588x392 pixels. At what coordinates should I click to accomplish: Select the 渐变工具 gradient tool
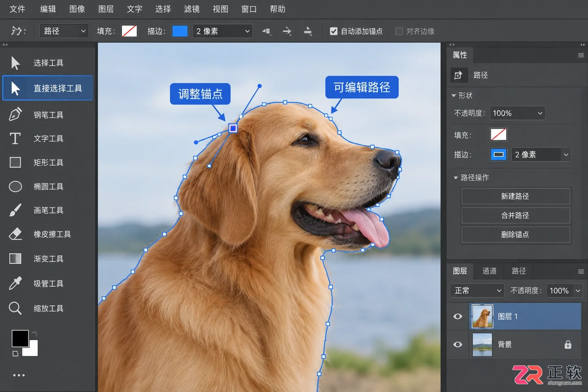(48, 259)
